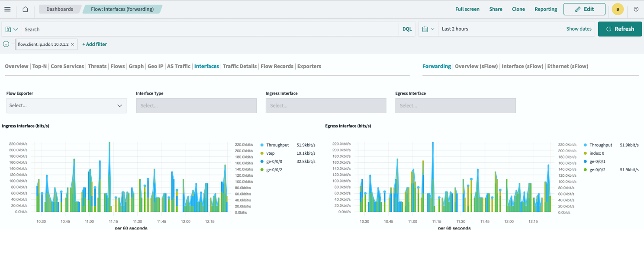Image resolution: width=644 pixels, height=255 pixels.
Task: Toggle ge-0/0/2 series in Ingress legend
Action: coord(274,170)
